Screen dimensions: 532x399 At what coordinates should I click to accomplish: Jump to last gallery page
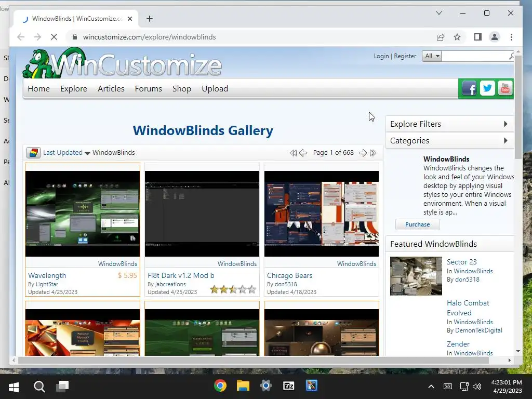(373, 153)
